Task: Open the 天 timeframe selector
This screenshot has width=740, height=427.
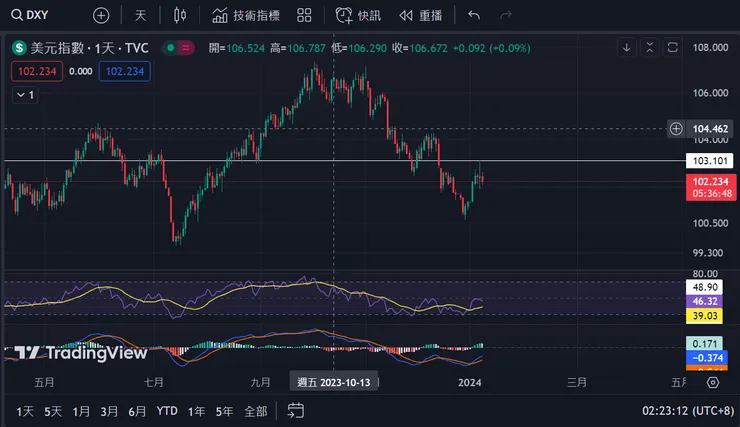Action: click(140, 16)
